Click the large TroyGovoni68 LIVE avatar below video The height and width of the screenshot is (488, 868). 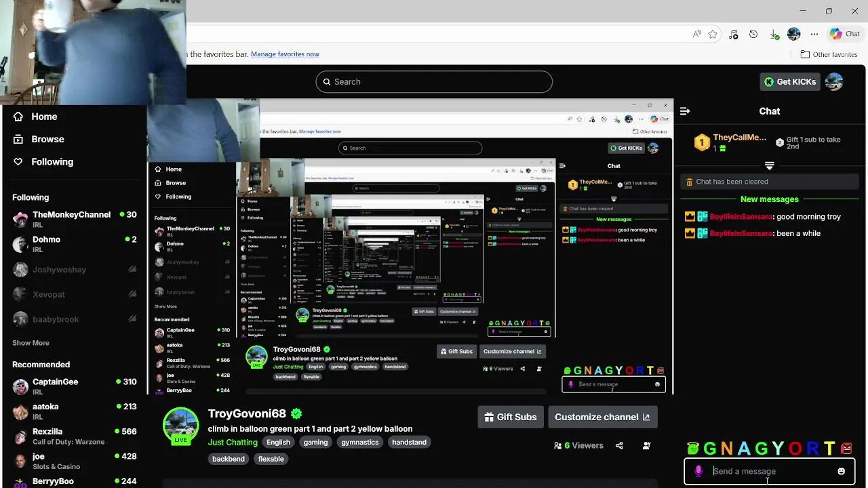pos(180,425)
